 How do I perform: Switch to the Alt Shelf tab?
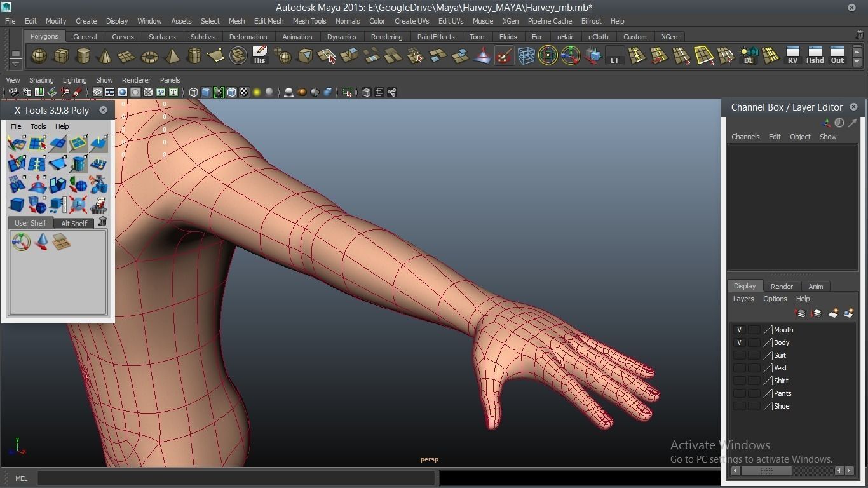pyautogui.click(x=74, y=223)
